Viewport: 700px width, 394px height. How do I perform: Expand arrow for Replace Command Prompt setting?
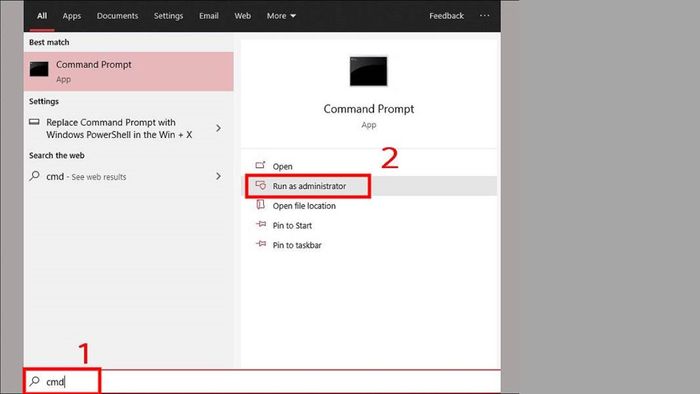click(x=218, y=129)
